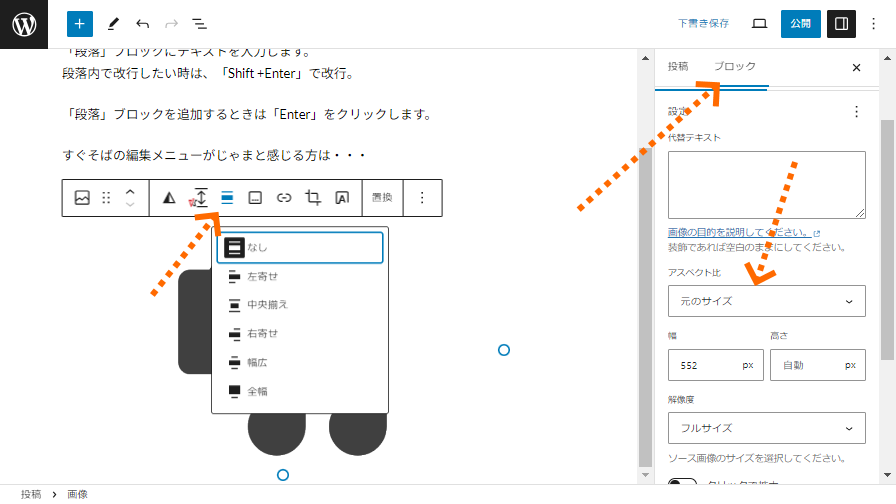The height and width of the screenshot is (504, 896).
Task: Click the add caption icon in block toolbar
Action: coord(255,198)
